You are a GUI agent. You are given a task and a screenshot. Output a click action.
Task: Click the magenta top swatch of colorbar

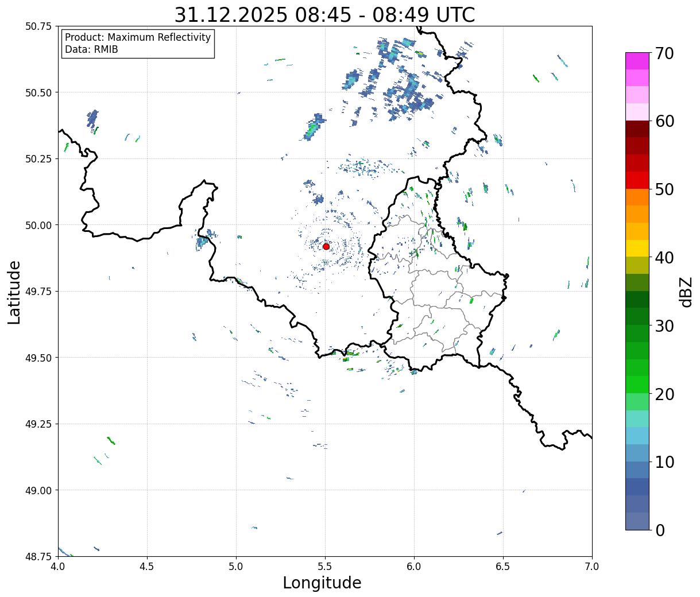[637, 61]
